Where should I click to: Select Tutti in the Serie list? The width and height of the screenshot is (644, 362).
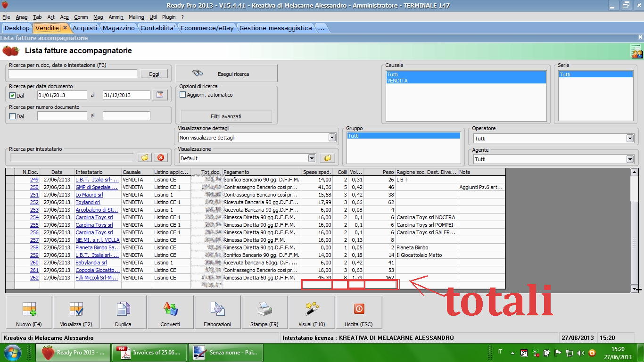pyautogui.click(x=595, y=74)
